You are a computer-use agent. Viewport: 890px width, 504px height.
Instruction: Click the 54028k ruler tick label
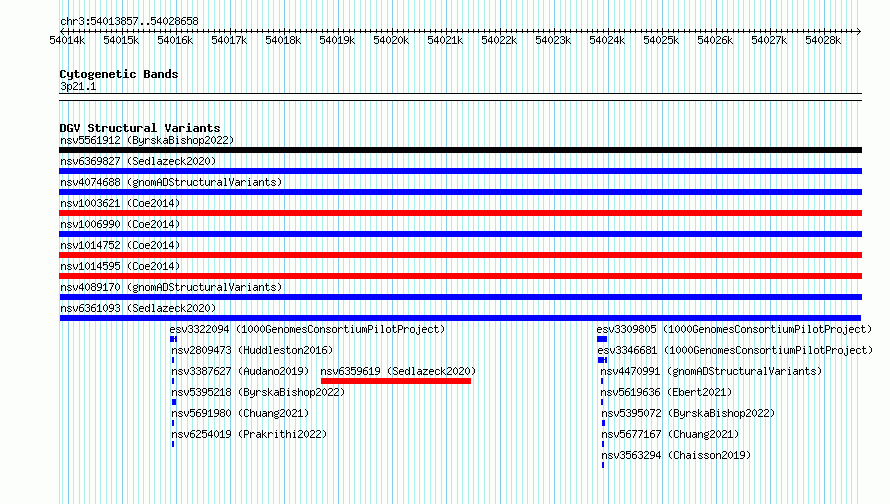tap(823, 41)
